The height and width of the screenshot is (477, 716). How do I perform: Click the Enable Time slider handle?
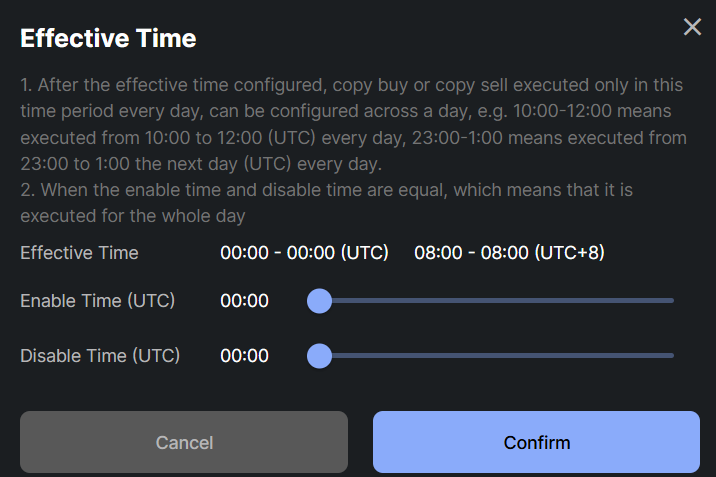[x=319, y=300]
